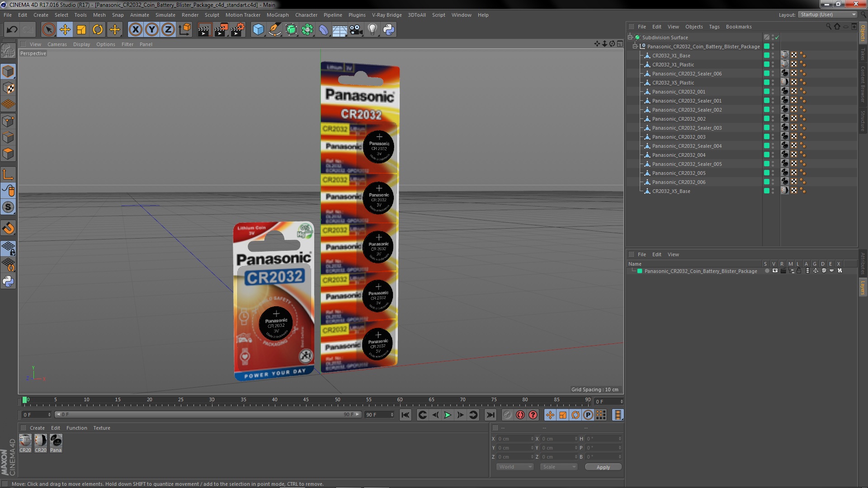Select CR2032_X1_Base object
Viewport: 868px width, 488px height.
[x=671, y=56]
